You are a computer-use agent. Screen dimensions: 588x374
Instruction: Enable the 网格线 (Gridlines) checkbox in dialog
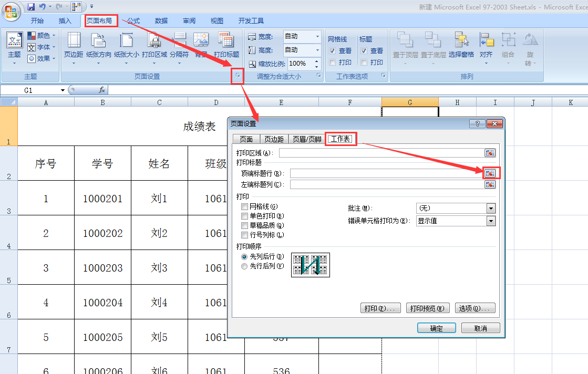[244, 206]
